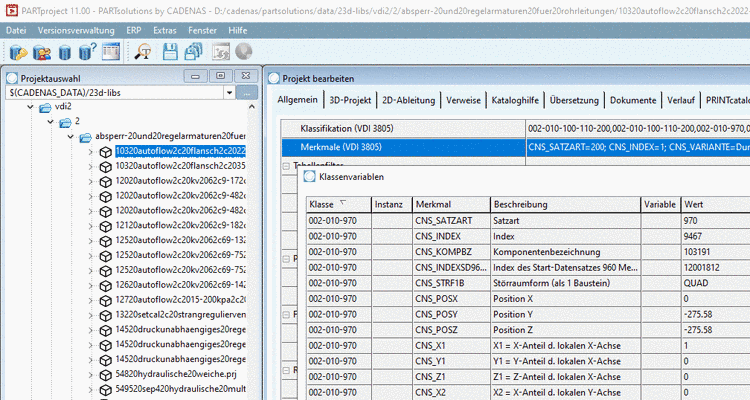Click cube icon of 12120autoflow2c20kv2062c9-182

coord(105,226)
